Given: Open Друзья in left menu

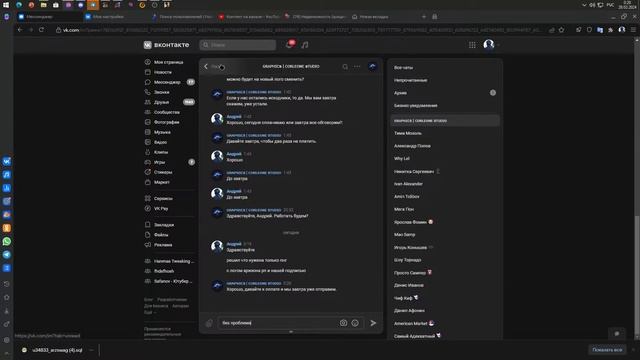Looking at the screenshot, I should [x=162, y=102].
